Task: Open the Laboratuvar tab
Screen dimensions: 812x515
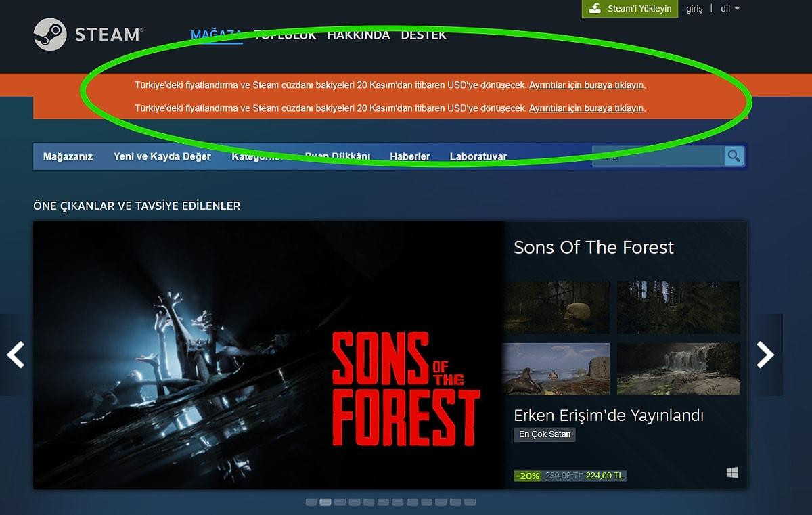Action: coord(478,156)
